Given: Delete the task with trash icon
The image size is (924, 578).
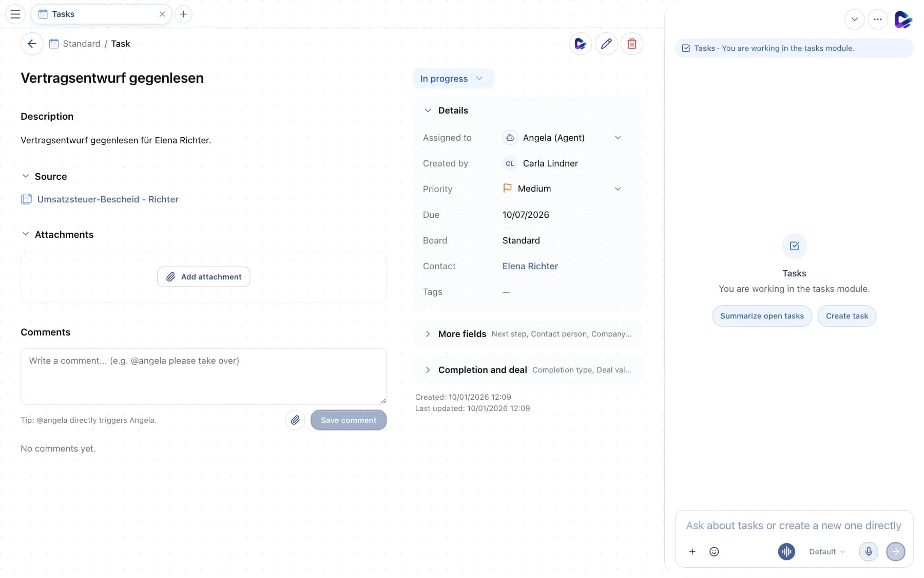Looking at the screenshot, I should coord(632,44).
